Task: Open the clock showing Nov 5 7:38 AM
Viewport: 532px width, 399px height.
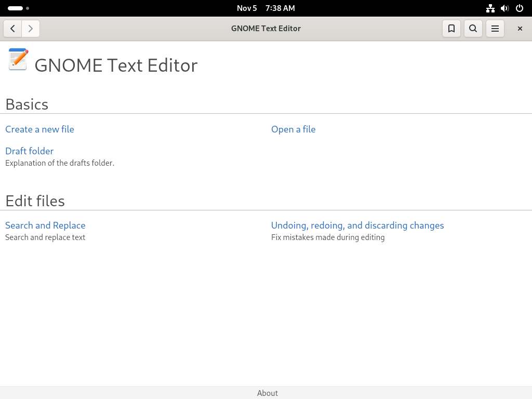Action: 265,8
